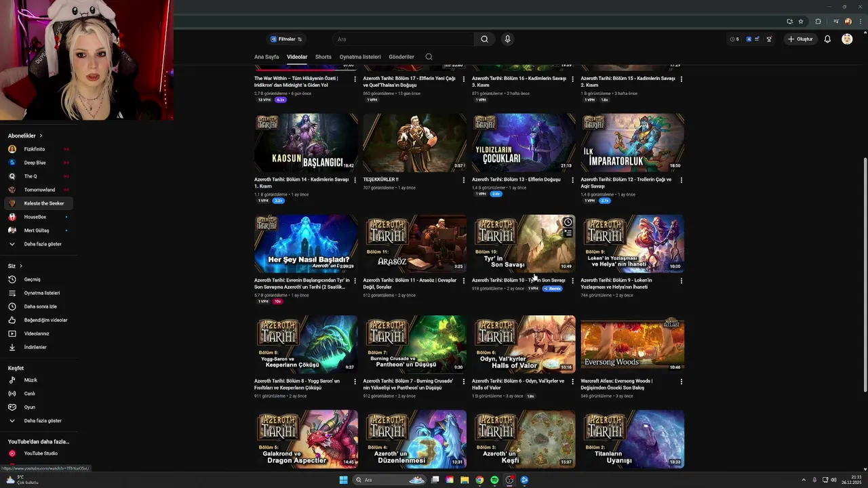The height and width of the screenshot is (488, 868).
Task: Open Chrome from the taskbar
Action: (x=479, y=480)
